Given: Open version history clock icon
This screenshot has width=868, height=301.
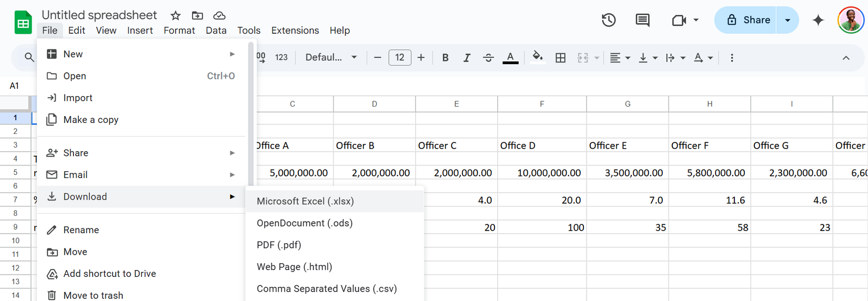Looking at the screenshot, I should (x=609, y=20).
